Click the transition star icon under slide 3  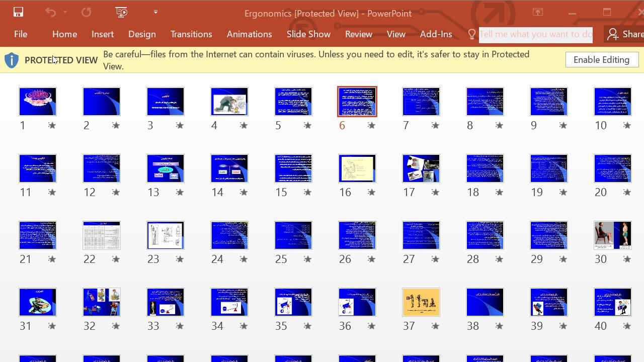click(180, 126)
